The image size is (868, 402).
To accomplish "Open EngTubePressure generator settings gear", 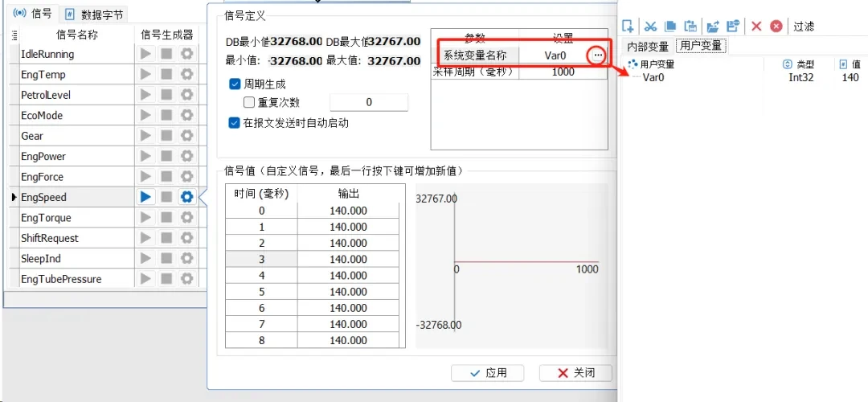I will (187, 278).
